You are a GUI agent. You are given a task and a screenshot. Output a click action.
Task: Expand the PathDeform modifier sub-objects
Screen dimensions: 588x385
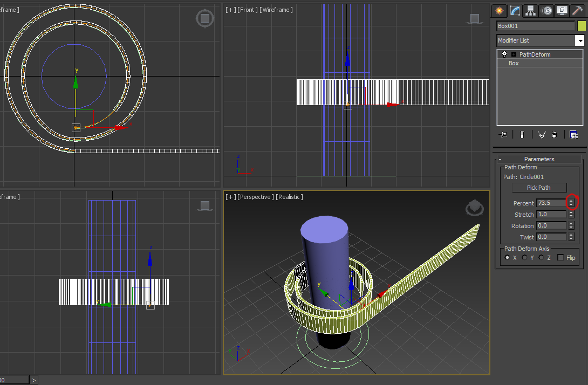click(x=514, y=54)
